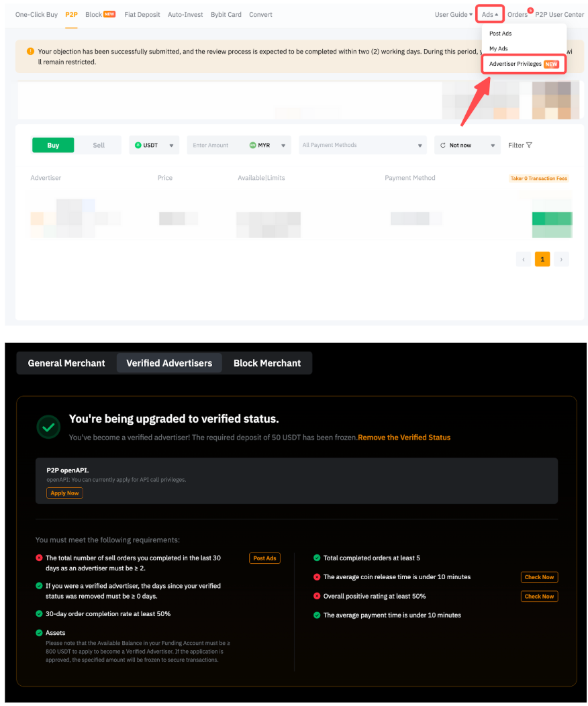Click the previous page arrow

point(524,259)
